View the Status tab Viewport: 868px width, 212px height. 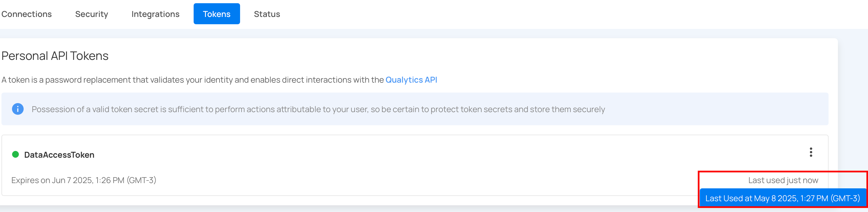[x=267, y=14]
